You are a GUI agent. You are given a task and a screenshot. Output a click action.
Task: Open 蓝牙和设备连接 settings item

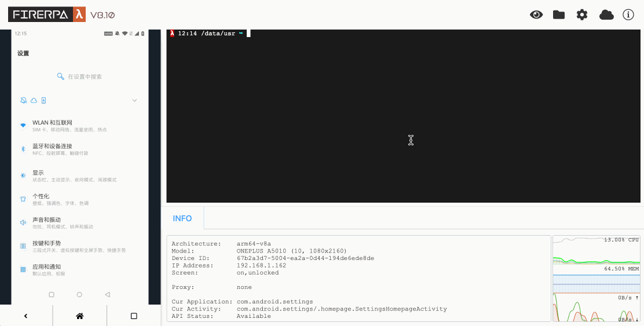pyautogui.click(x=69, y=149)
